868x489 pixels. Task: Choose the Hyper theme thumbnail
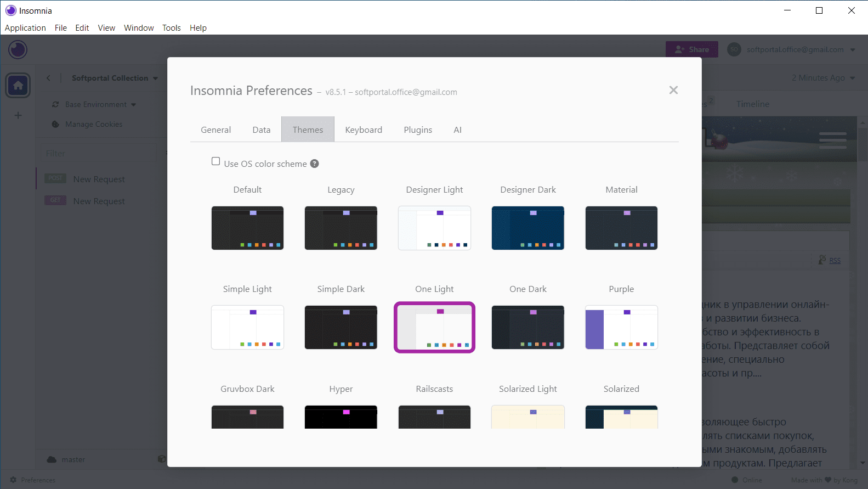click(341, 417)
